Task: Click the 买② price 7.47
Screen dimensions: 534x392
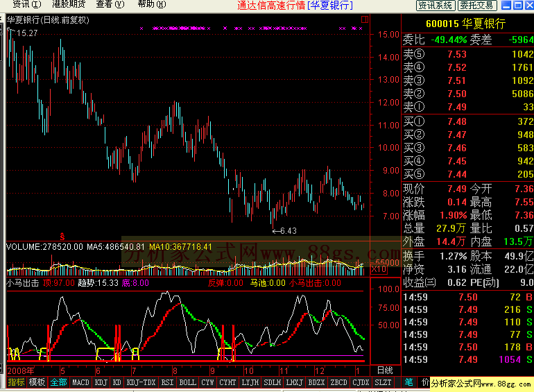Action: tap(457, 135)
